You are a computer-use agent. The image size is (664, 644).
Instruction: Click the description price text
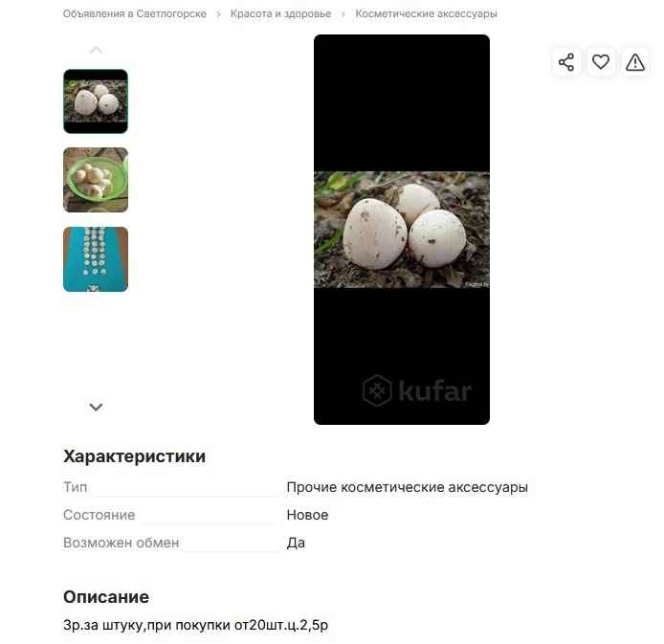point(195,625)
